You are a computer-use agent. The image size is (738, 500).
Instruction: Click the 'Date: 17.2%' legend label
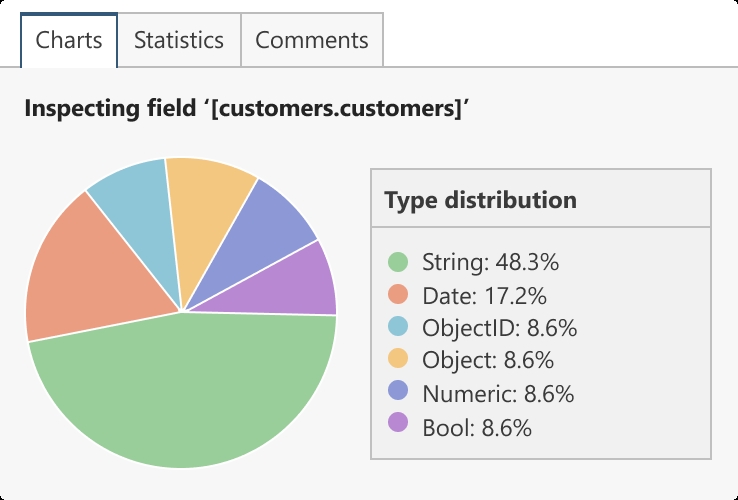[484, 296]
